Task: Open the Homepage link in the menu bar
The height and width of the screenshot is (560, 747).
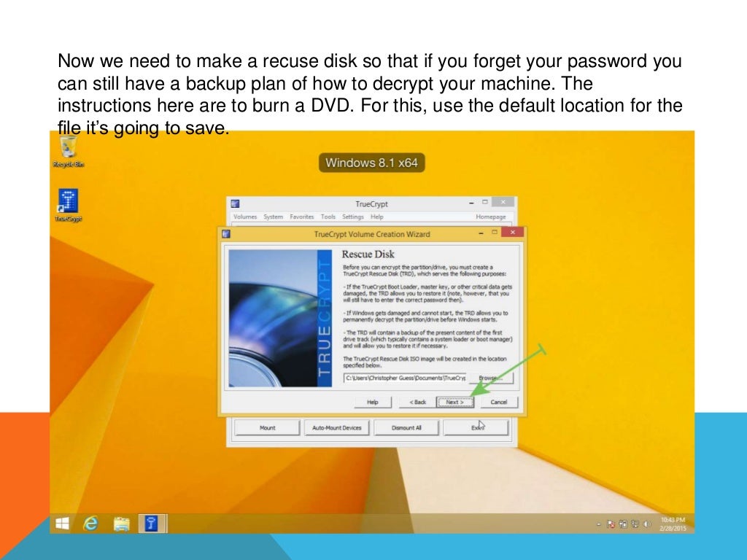Action: click(x=491, y=217)
